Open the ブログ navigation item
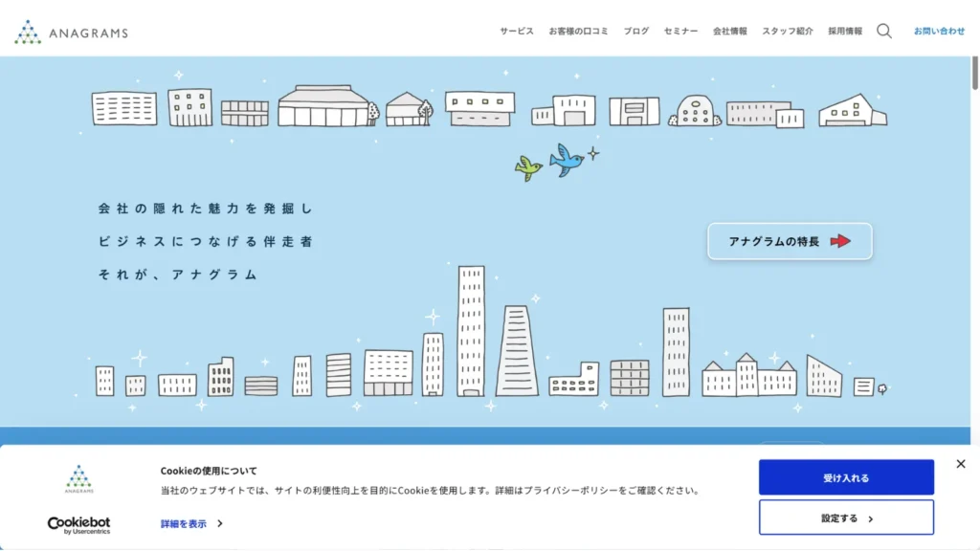Screen dimensions: 980x551 [x=635, y=32]
